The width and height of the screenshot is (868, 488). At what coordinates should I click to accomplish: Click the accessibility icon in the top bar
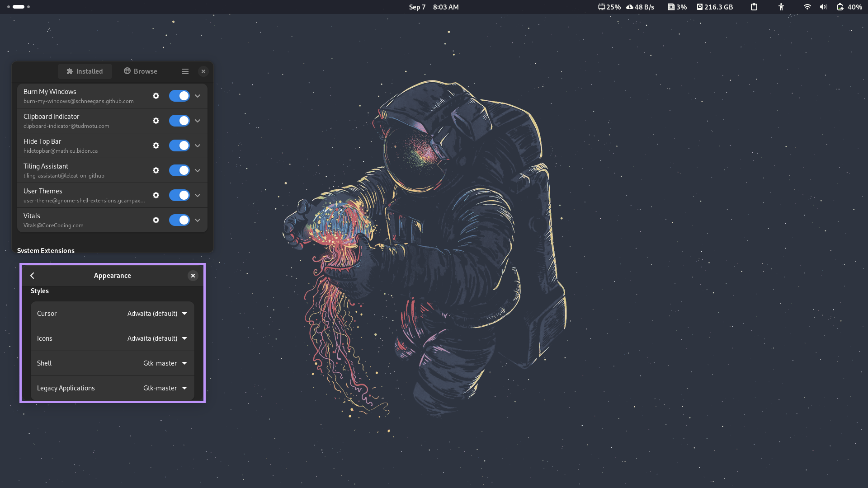pos(782,7)
